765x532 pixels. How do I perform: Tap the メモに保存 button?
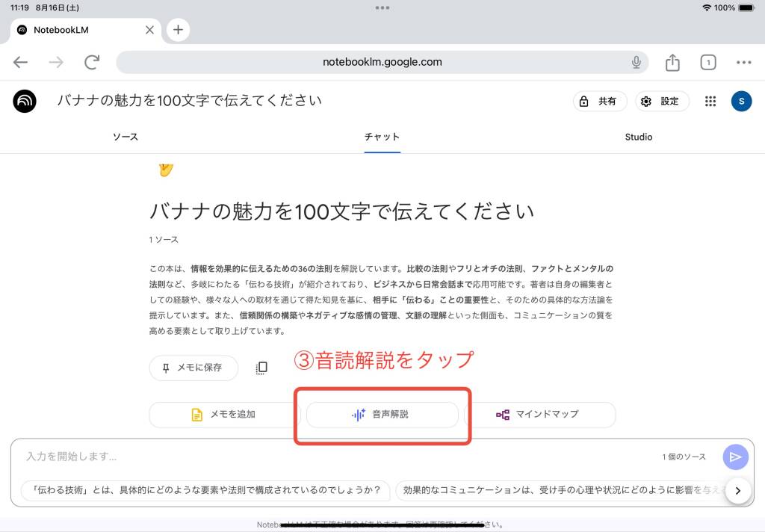coord(193,368)
